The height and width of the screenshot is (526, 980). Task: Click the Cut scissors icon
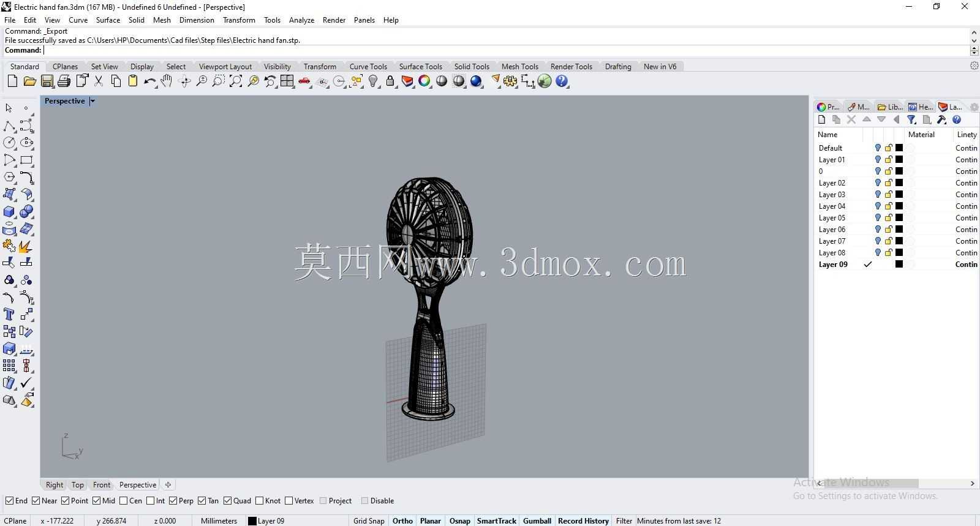pos(98,81)
